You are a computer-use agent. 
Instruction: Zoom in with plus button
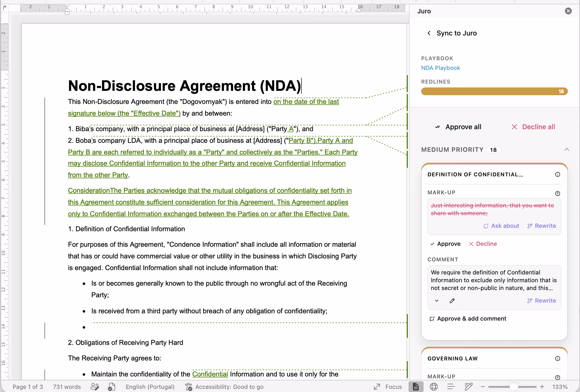[x=542, y=387]
